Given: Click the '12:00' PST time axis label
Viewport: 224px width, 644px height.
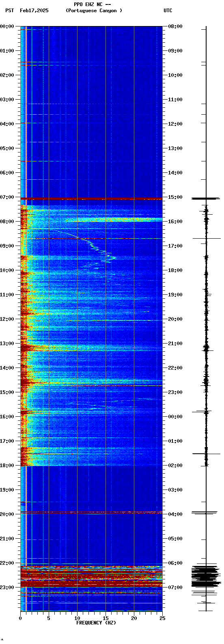Looking at the screenshot, I should click(x=7, y=319).
